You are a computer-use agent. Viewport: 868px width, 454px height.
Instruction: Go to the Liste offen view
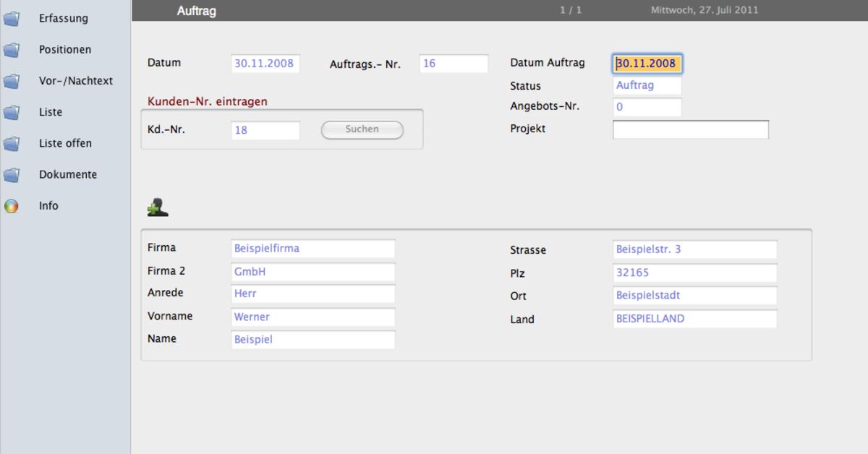pyautogui.click(x=65, y=143)
